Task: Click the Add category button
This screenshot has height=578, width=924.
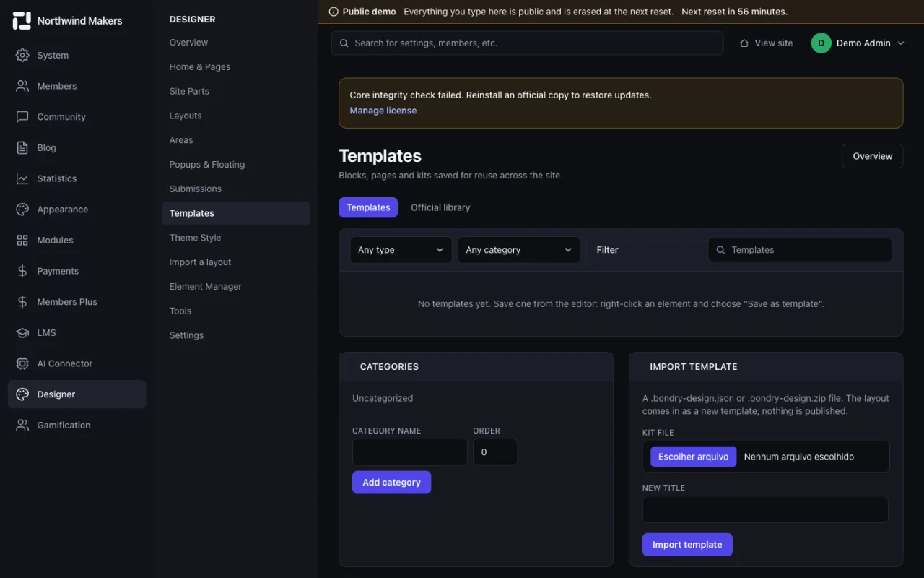Action: 391,483
